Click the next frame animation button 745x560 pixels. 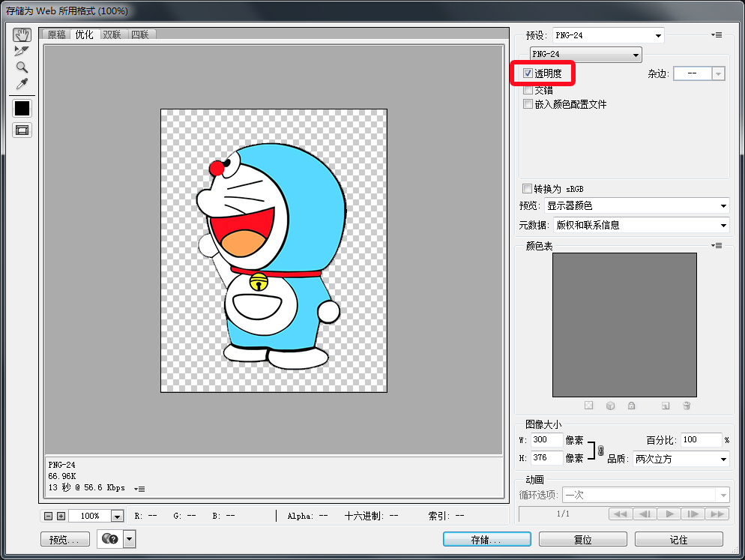point(693,514)
